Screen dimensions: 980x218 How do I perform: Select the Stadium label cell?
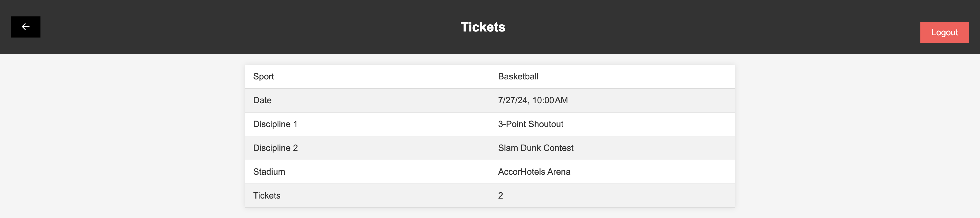point(269,172)
